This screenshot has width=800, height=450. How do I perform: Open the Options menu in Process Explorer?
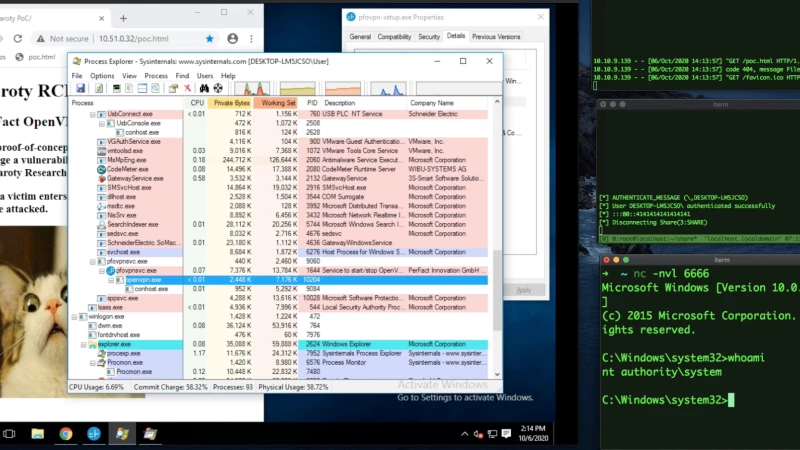tap(102, 76)
